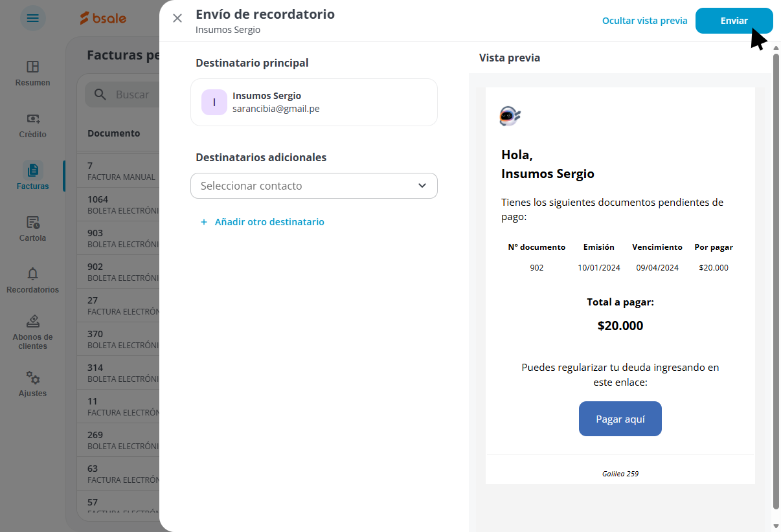Click the Pagar aquí button
This screenshot has height=532, width=781.
[x=620, y=419]
